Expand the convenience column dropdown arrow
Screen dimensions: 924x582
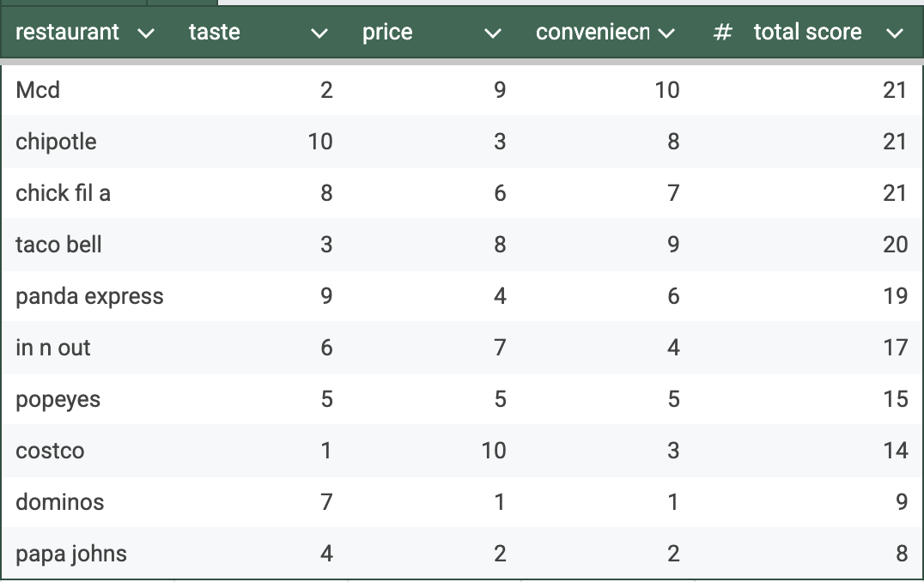coord(666,33)
